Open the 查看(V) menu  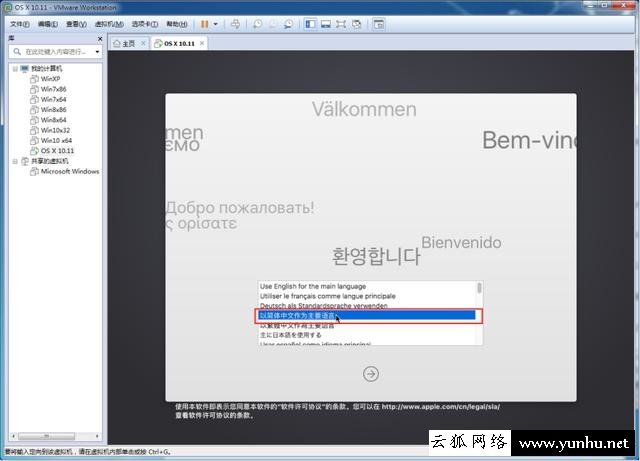pos(76,24)
